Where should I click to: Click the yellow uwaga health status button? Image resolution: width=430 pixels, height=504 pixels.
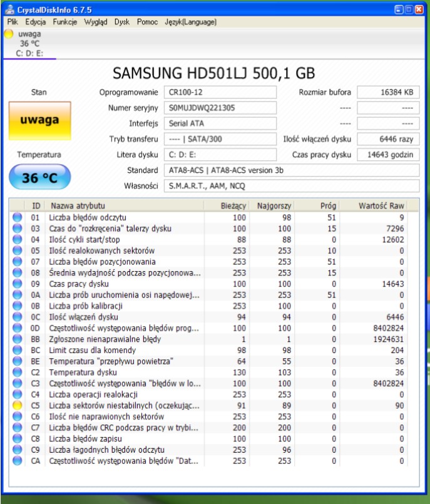[x=40, y=121]
